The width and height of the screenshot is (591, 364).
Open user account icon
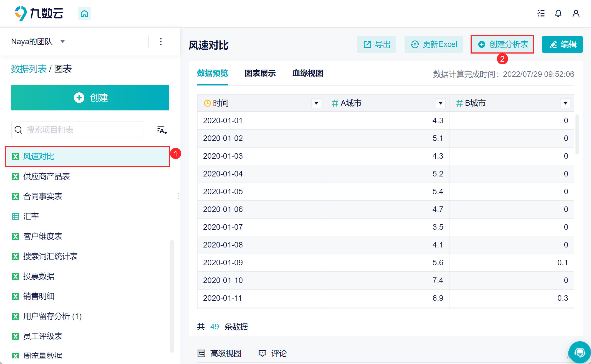(x=576, y=13)
